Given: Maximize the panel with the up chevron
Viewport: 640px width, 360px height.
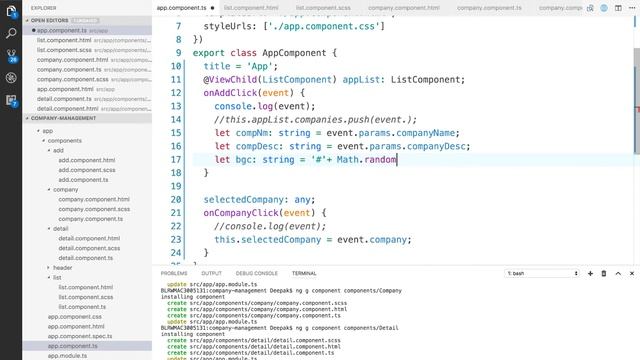Looking at the screenshot, I should [x=618, y=273].
